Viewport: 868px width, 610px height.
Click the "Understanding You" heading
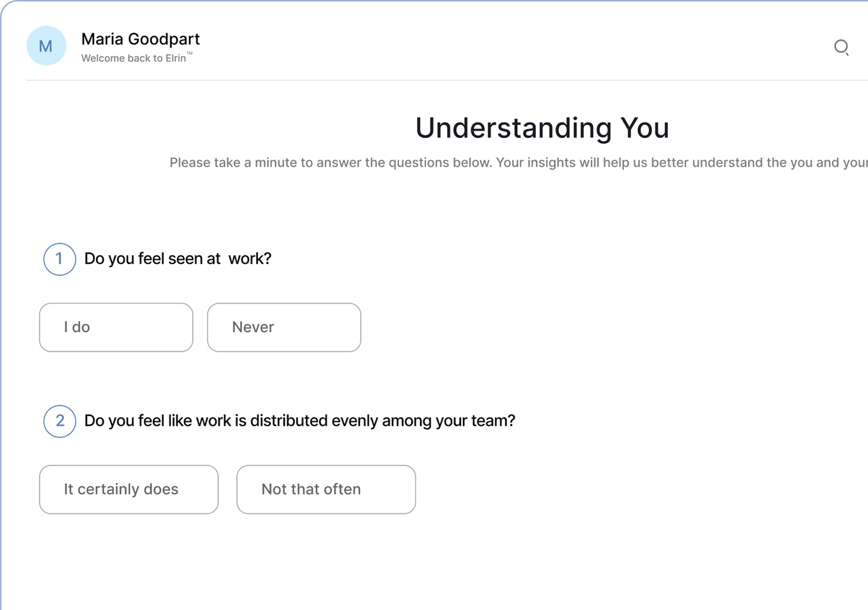[x=542, y=128]
